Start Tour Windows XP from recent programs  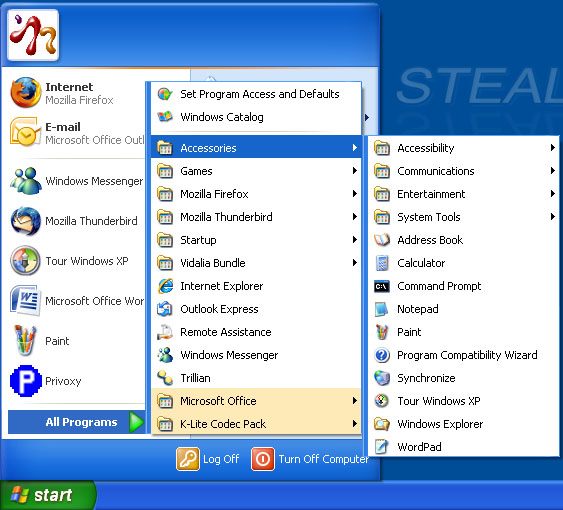(x=77, y=261)
